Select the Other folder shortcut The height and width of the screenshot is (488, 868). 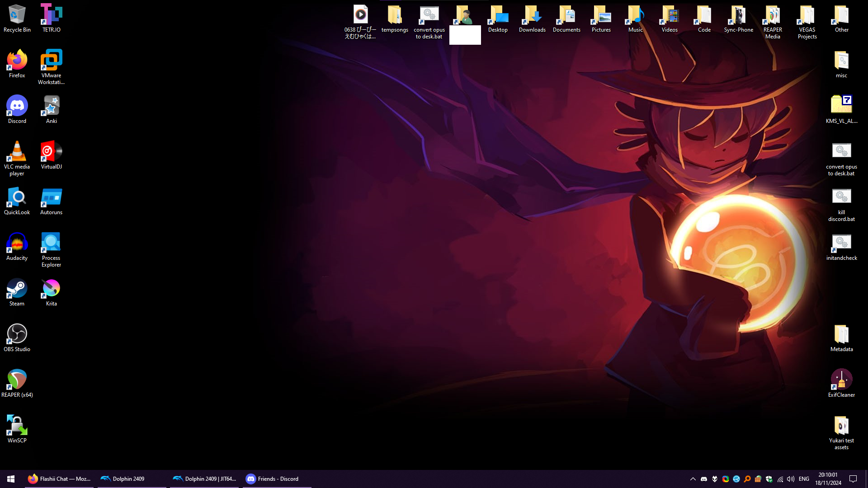click(x=841, y=19)
